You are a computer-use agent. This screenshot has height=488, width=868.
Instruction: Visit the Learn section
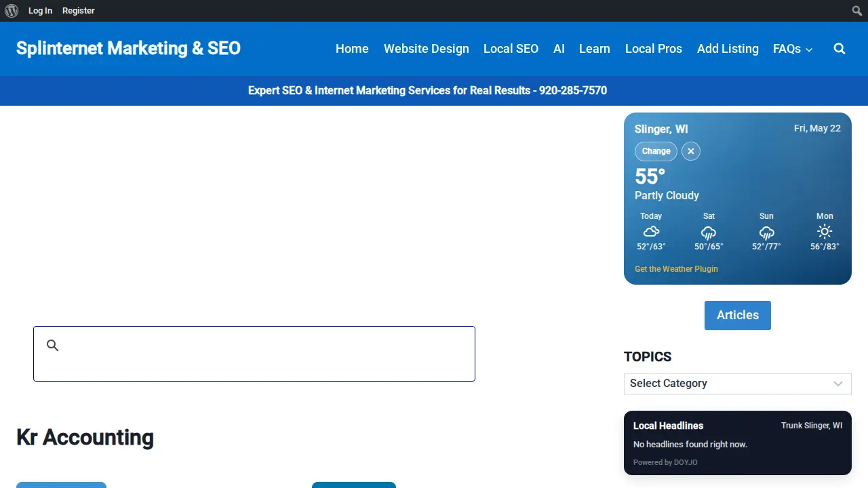(595, 49)
